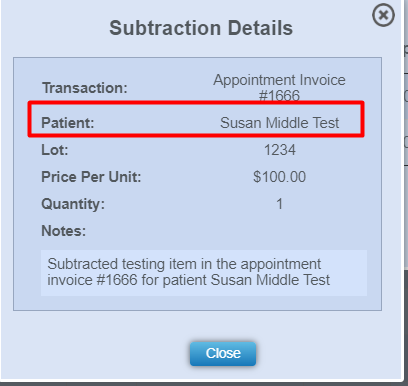The image size is (408, 386).
Task: Click the Notes label
Action: [x=63, y=231]
